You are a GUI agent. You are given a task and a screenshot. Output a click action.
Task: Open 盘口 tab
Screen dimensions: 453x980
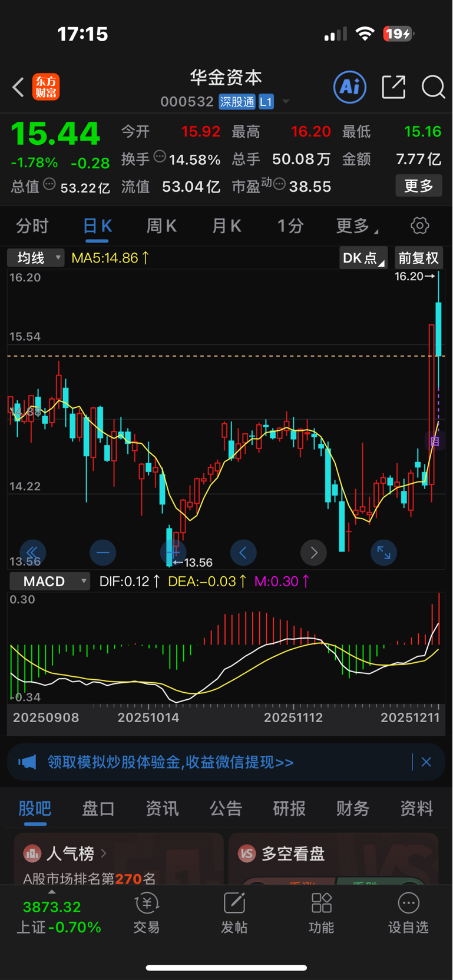coord(98,809)
